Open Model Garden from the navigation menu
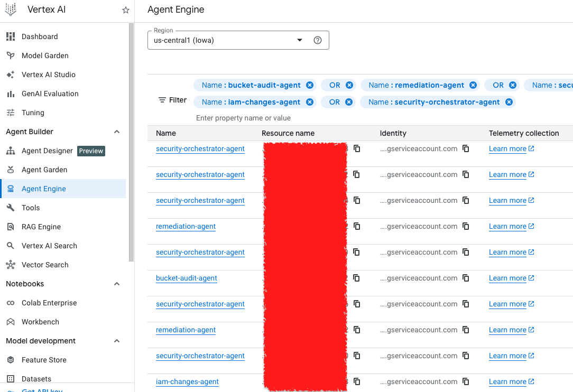This screenshot has height=392, width=573. click(x=45, y=55)
